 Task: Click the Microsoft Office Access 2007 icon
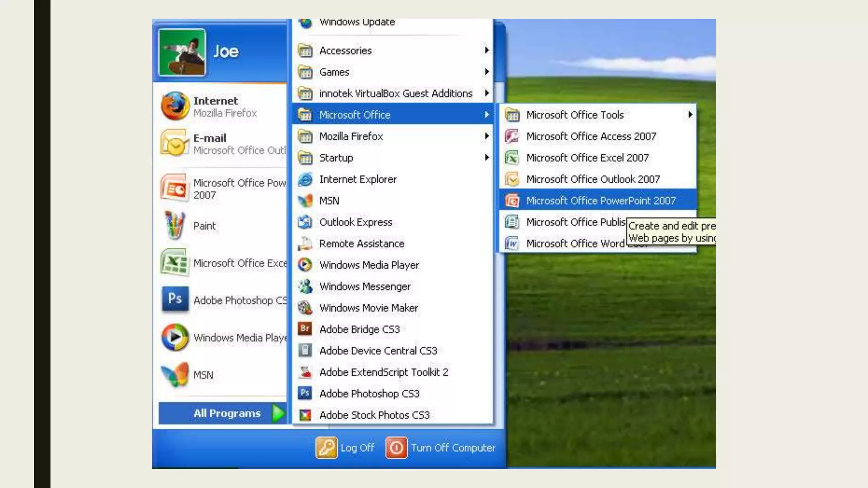tap(512, 136)
